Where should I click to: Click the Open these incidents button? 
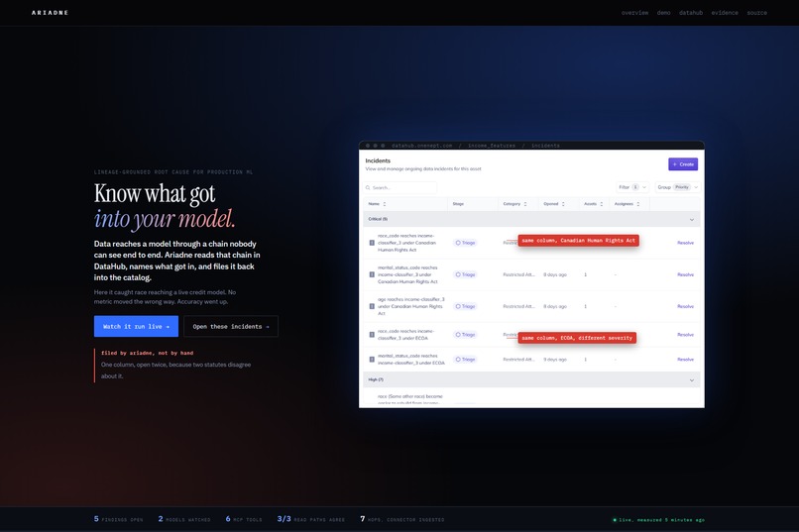(x=231, y=326)
